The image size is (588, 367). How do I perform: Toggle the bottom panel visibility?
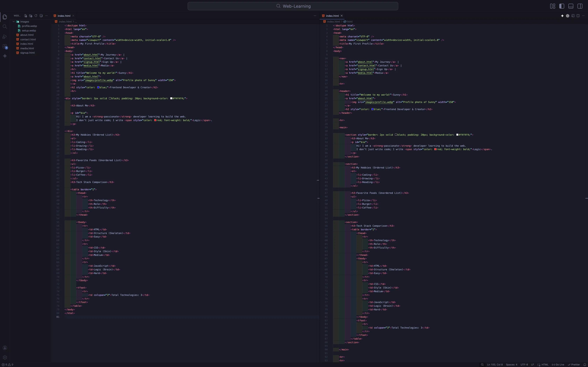pyautogui.click(x=571, y=6)
